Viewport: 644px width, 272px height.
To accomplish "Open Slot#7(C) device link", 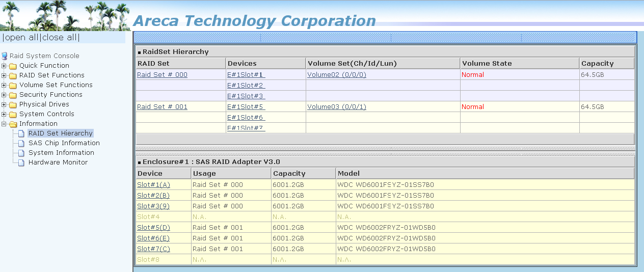I will [153, 249].
